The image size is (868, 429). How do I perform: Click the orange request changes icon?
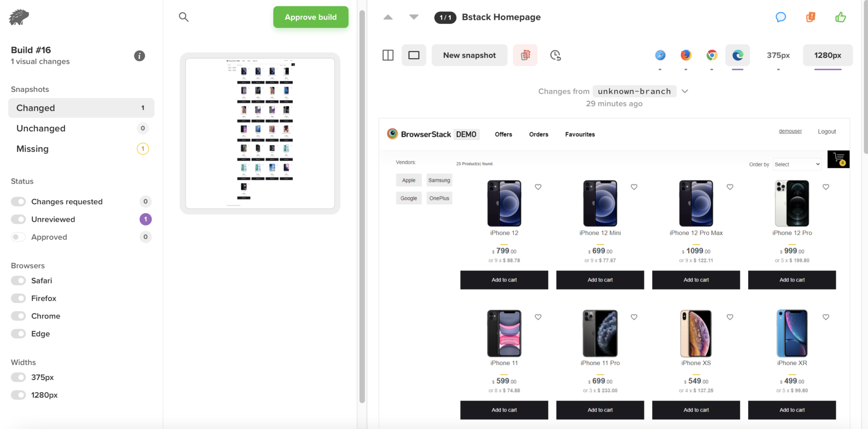click(810, 17)
